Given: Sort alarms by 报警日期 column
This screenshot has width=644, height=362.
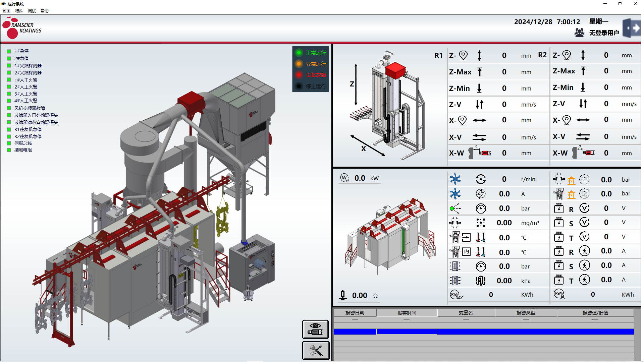Looking at the screenshot, I should click(355, 313).
